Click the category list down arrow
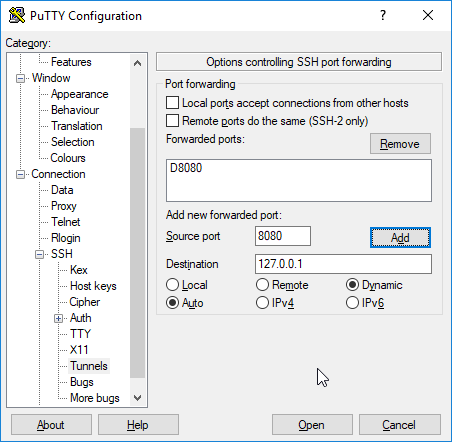 point(137,398)
